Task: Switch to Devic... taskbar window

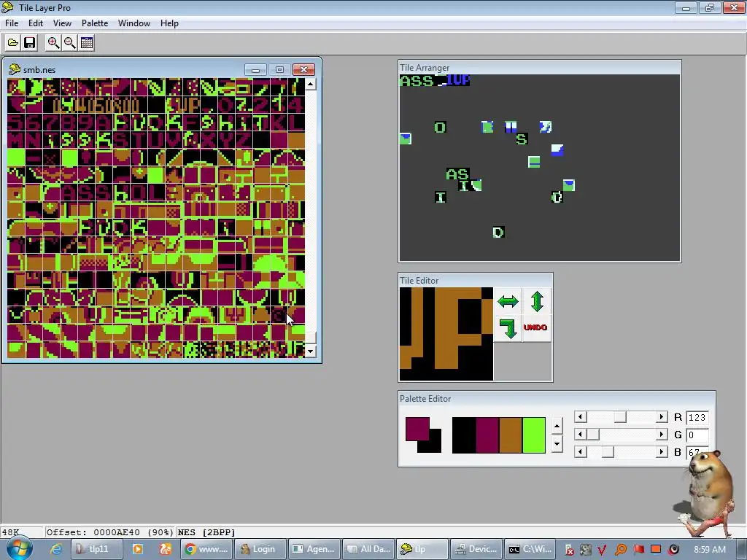Action: coord(476,549)
